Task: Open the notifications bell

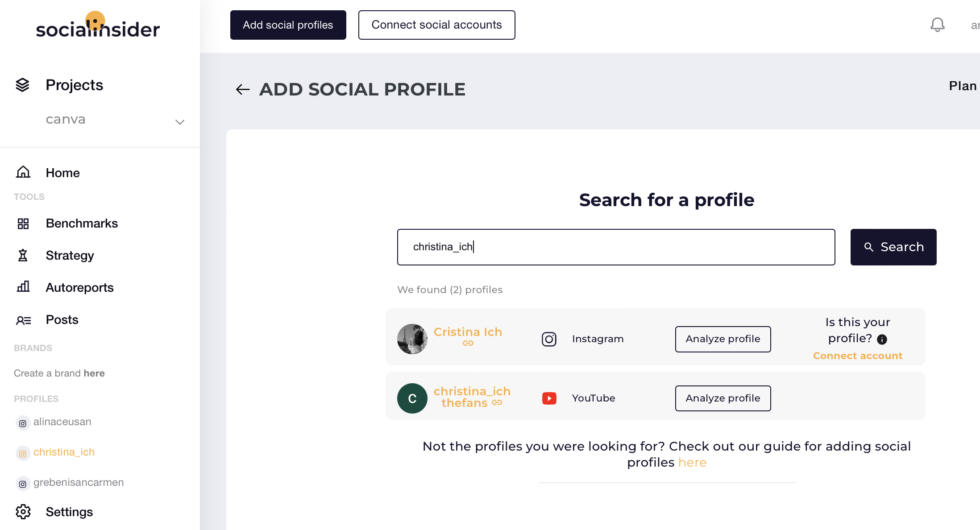Action: 937,25
